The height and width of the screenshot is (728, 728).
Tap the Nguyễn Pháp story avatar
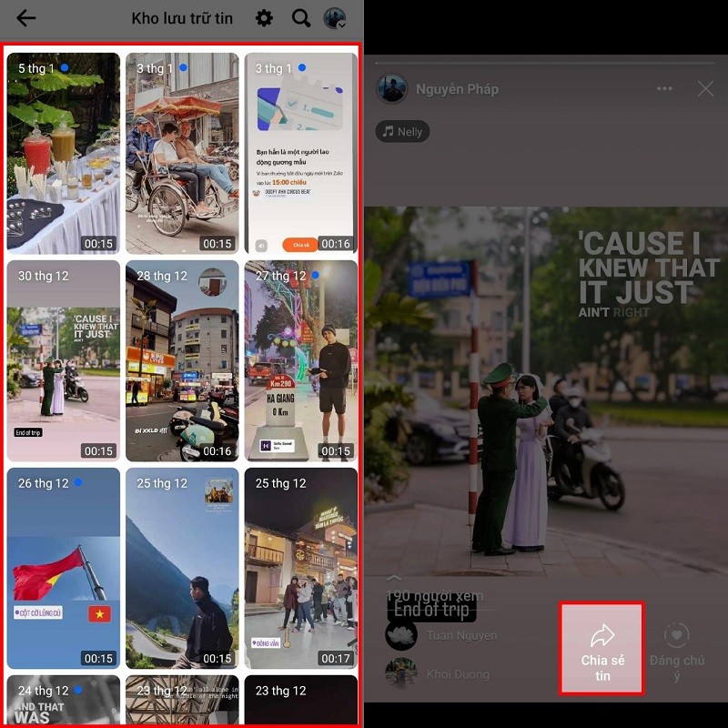(x=393, y=89)
